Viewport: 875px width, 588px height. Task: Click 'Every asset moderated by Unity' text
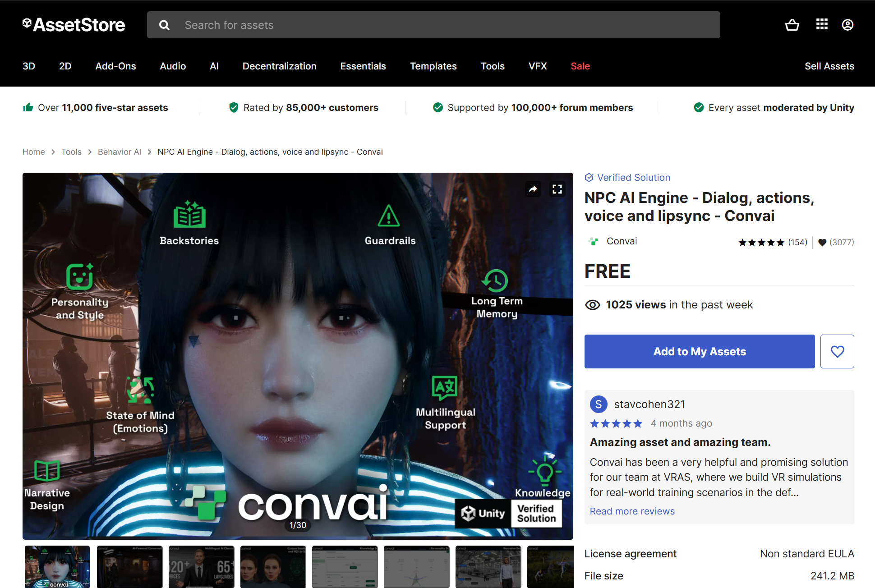(781, 108)
